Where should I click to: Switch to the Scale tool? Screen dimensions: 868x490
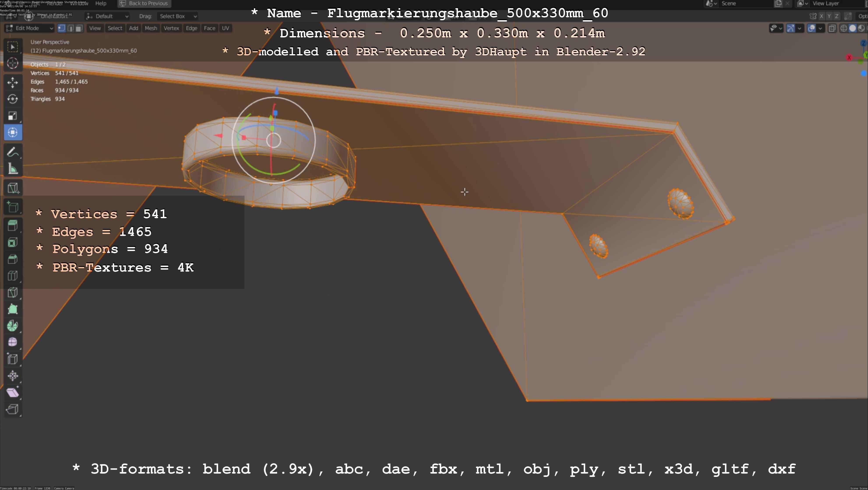coord(13,116)
